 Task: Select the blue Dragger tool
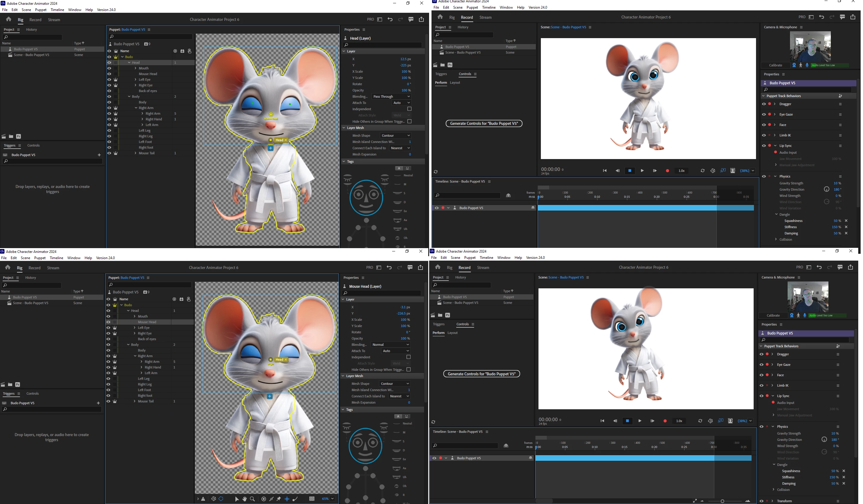pyautogui.click(x=287, y=499)
